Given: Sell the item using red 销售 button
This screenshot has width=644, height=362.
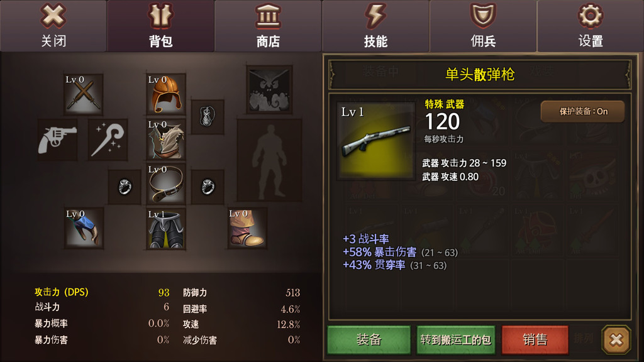Looking at the screenshot, I should [x=535, y=339].
